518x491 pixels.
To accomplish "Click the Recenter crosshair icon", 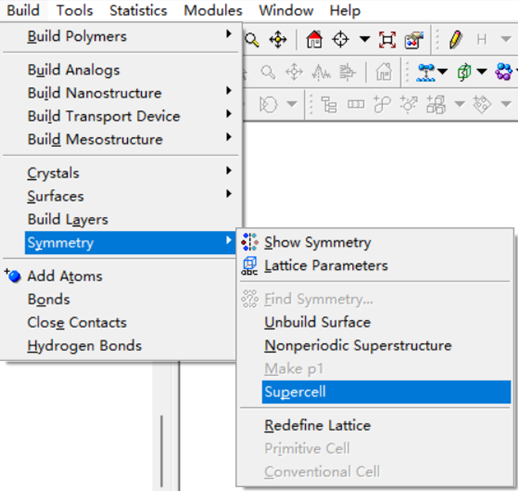I will pyautogui.click(x=340, y=40).
